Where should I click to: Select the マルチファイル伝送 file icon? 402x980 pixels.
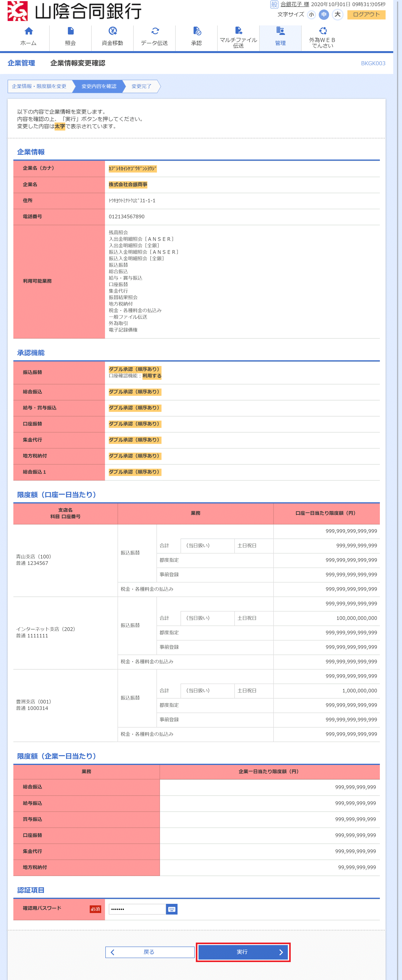click(x=238, y=30)
